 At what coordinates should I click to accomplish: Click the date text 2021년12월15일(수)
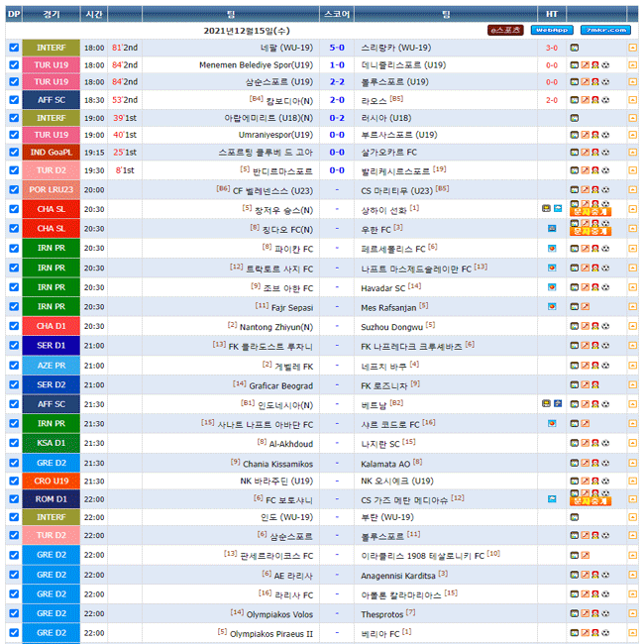[247, 31]
